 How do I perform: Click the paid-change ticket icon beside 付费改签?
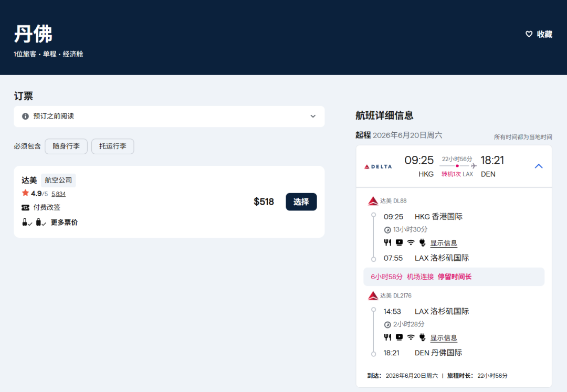(x=25, y=207)
